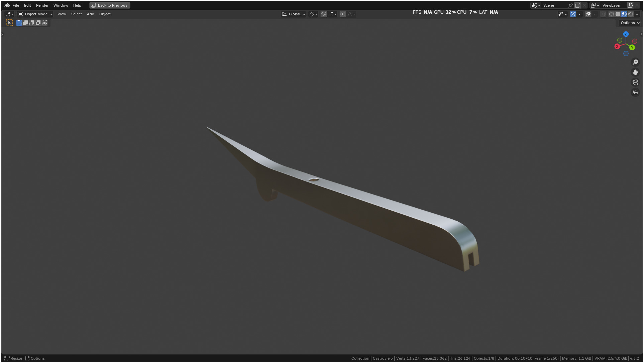644x363 pixels.
Task: Choose the Subtract selection mode icon
Action: [32, 23]
